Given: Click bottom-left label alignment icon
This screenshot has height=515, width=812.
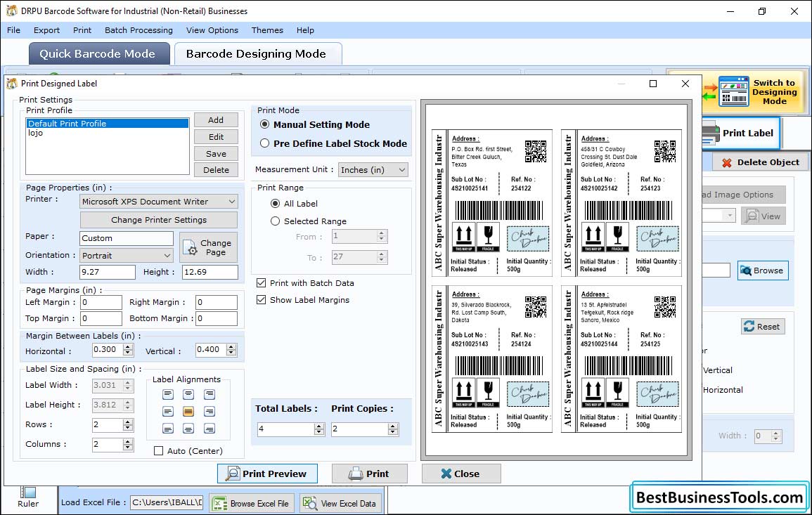Looking at the screenshot, I should tap(168, 429).
